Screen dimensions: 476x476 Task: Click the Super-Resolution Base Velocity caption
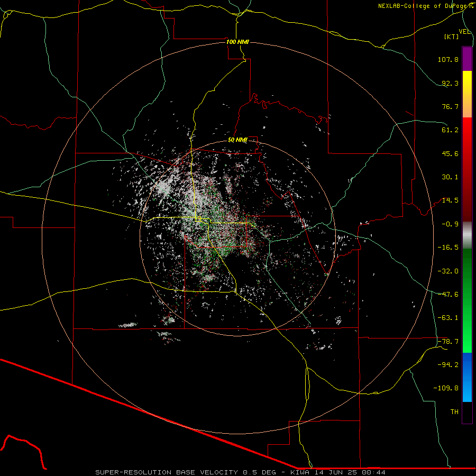click(x=240, y=472)
